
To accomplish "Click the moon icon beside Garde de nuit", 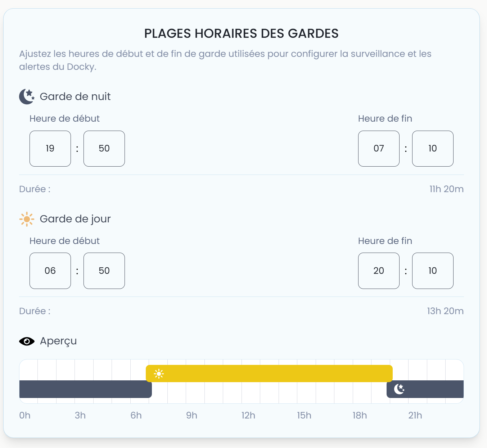I will (27, 96).
